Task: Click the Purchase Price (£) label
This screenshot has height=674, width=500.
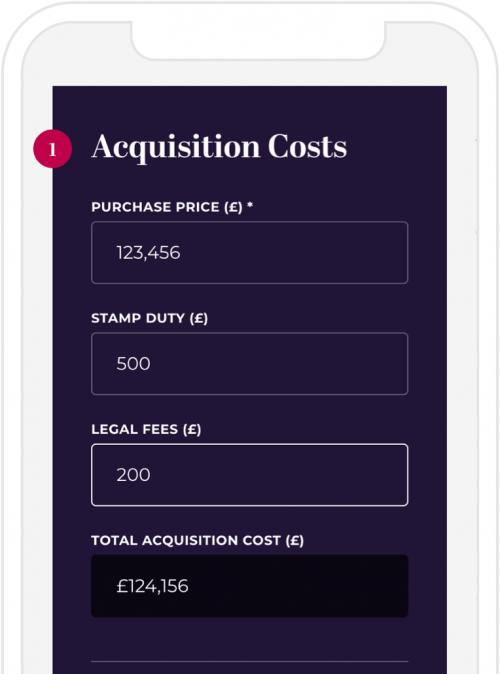Action: click(x=167, y=207)
